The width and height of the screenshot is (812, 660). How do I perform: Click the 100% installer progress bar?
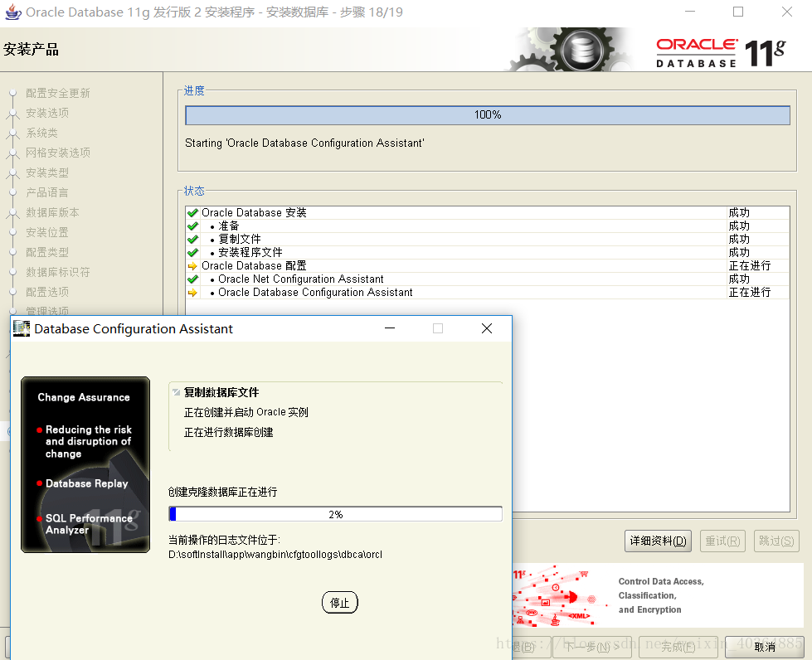[x=488, y=115]
